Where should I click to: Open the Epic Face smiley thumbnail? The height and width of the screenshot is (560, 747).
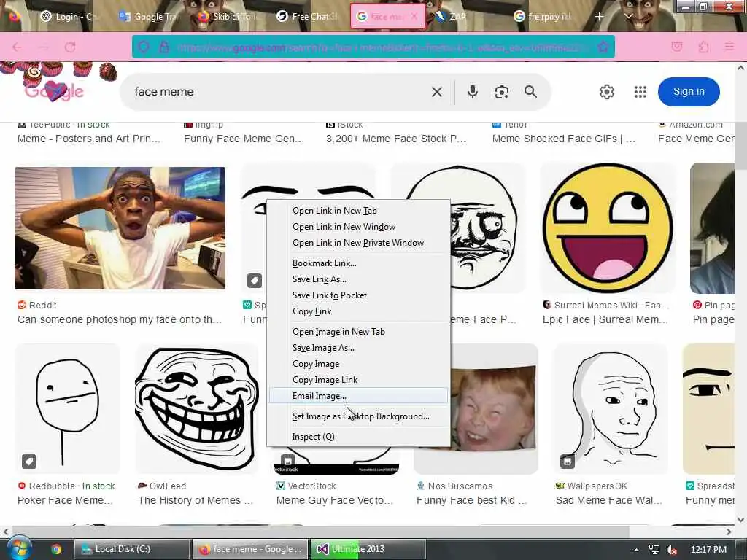(x=608, y=227)
